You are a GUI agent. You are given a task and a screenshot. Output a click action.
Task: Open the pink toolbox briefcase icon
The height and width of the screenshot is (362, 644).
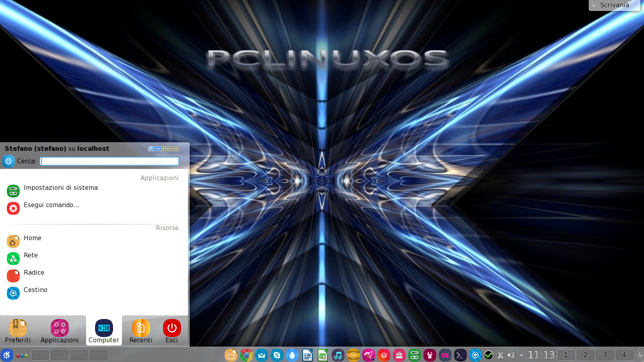pos(399,355)
